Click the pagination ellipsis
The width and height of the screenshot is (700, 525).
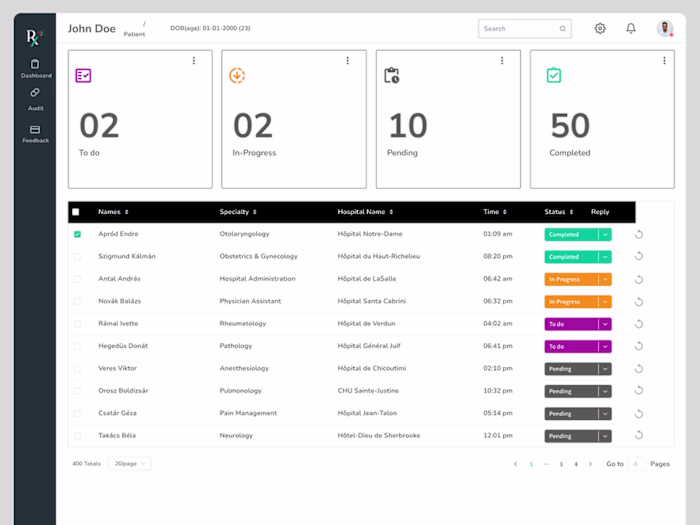[x=546, y=464]
